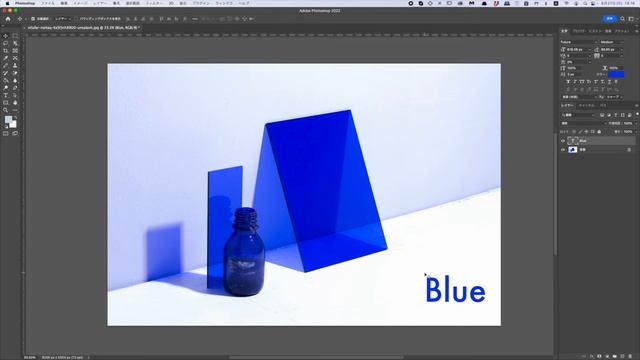Select the Eyedropper tool
This screenshot has width=640, height=360.
6,58
